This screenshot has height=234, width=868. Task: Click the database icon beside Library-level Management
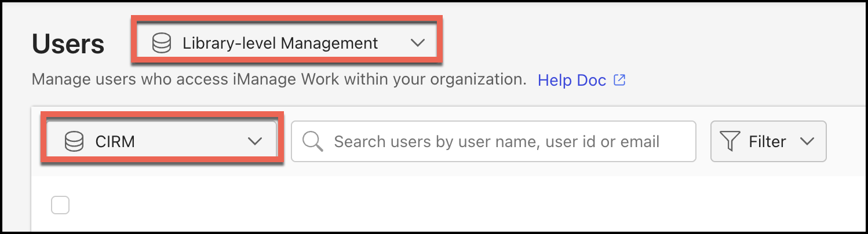point(161,43)
